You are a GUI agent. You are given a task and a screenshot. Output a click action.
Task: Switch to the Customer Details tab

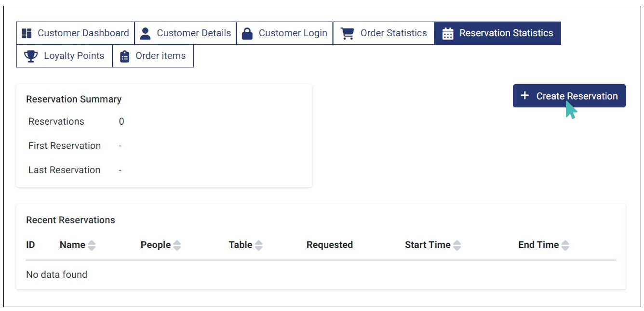click(x=186, y=33)
